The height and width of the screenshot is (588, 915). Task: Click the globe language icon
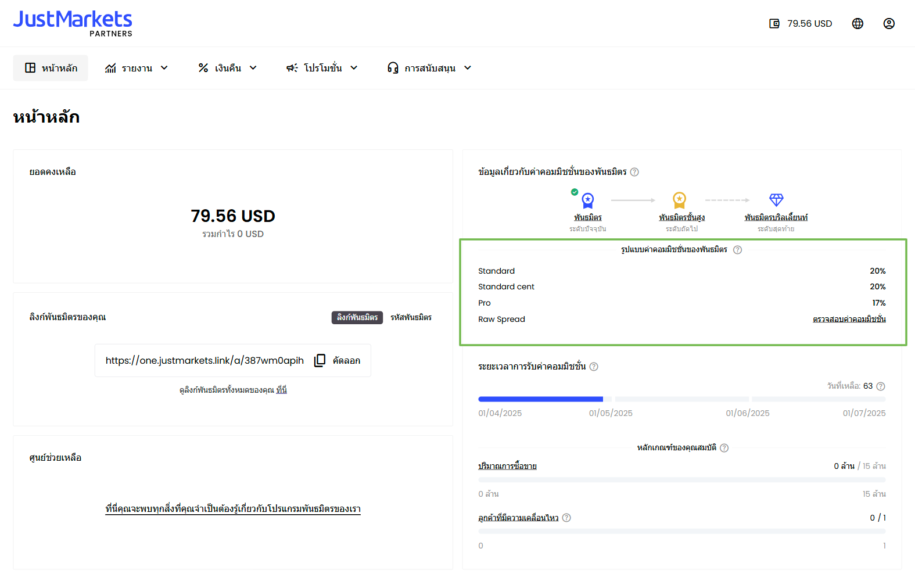[x=857, y=23]
